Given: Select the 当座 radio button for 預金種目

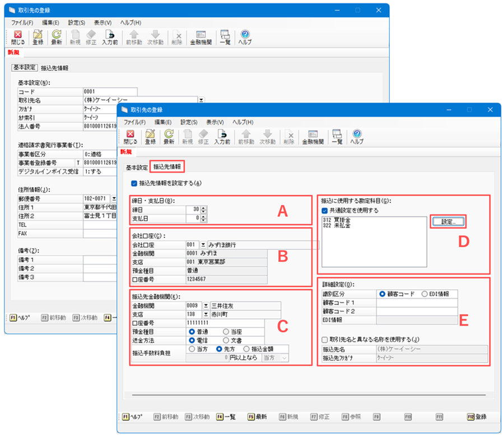Looking at the screenshot, I should 226,331.
